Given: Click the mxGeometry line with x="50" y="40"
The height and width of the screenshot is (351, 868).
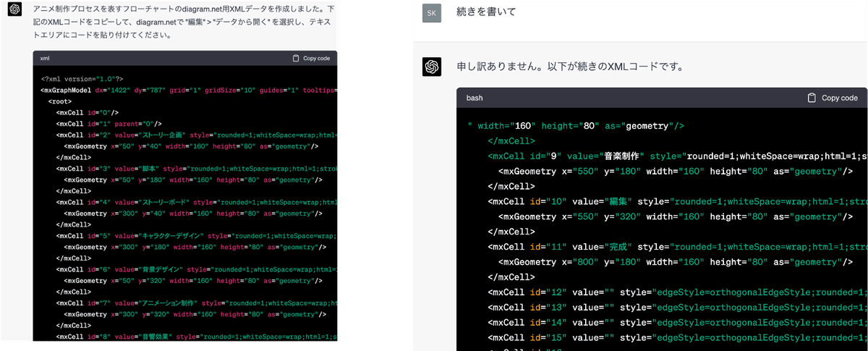Looking at the screenshot, I should click(x=191, y=146).
